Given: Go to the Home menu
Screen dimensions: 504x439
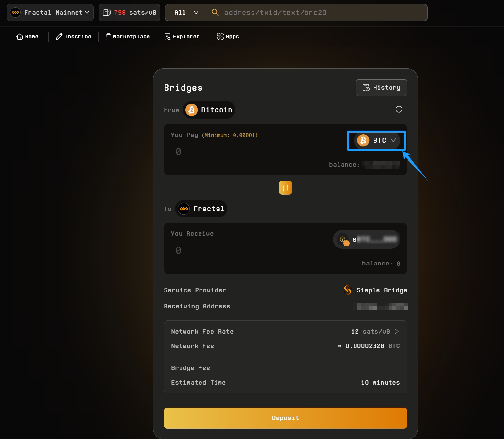Looking at the screenshot, I should point(27,37).
